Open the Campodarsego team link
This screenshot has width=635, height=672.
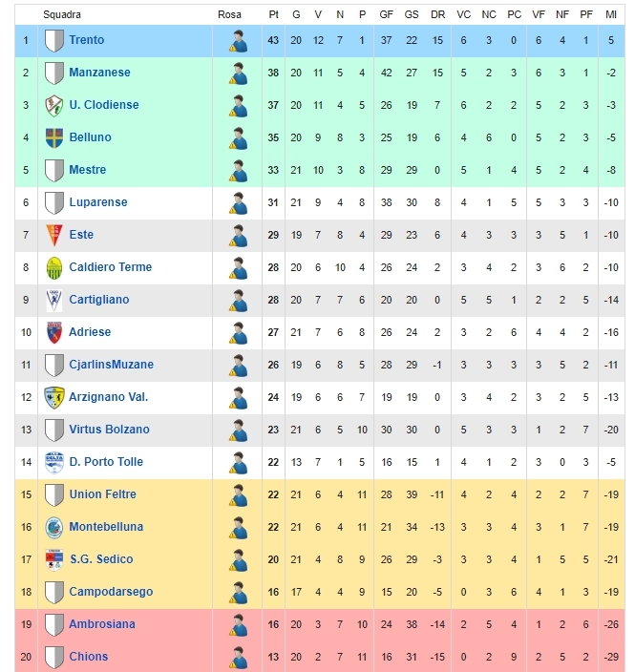coord(111,592)
